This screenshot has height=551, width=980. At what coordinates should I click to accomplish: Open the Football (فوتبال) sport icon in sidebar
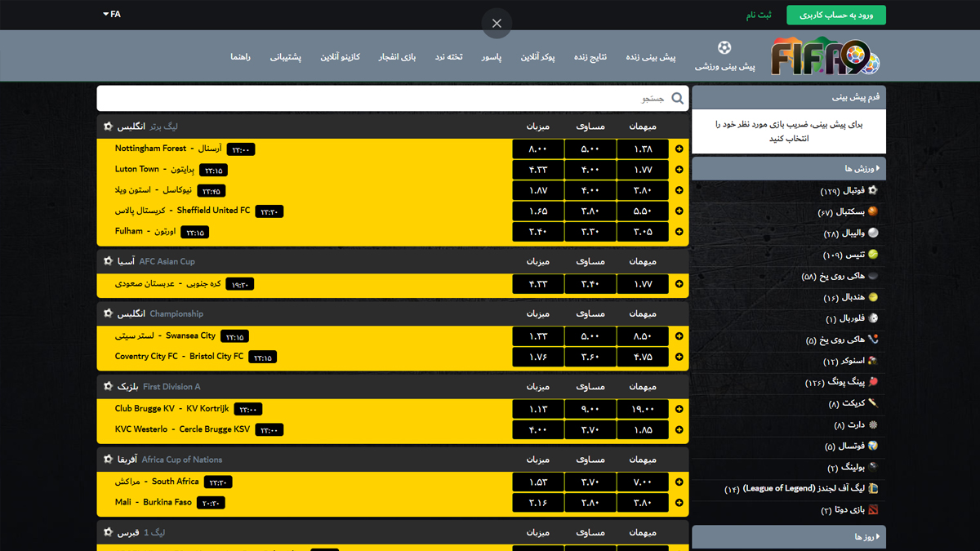873,190
